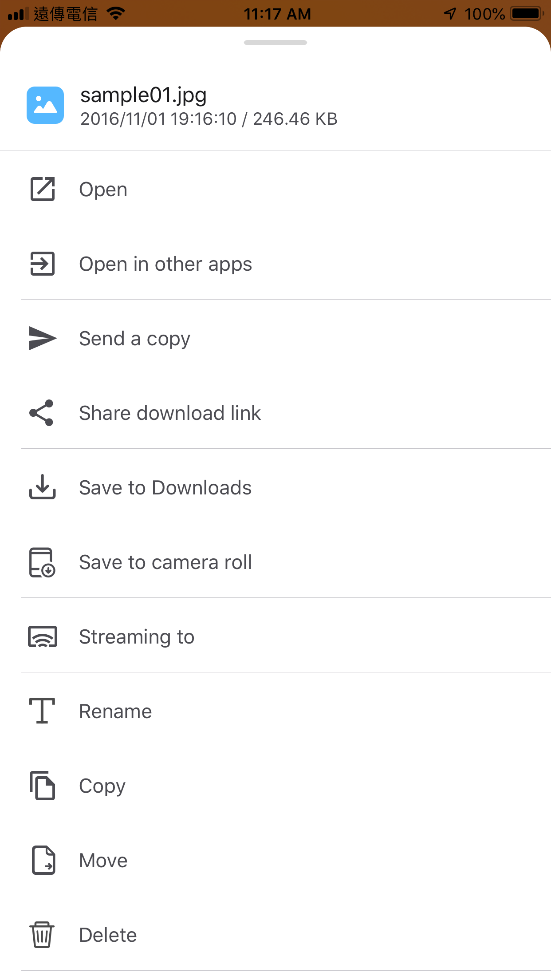Tap the Streaming to cast icon

click(x=43, y=637)
